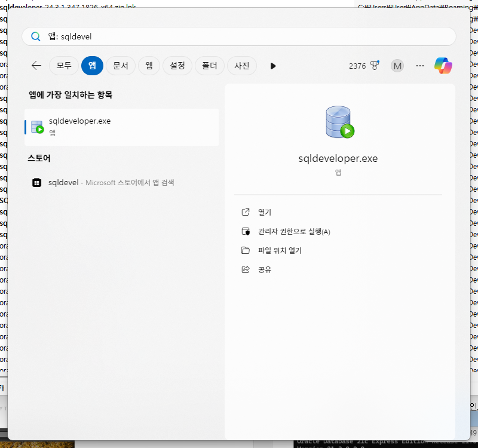478x448 pixels.
Task: Click the sqldeveloper.exe title in preview pane
Action: tap(338, 158)
